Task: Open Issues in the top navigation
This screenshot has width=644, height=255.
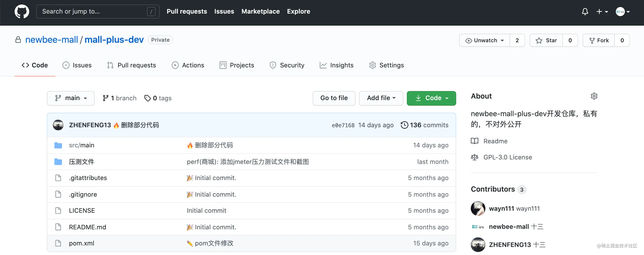Action: click(x=224, y=12)
